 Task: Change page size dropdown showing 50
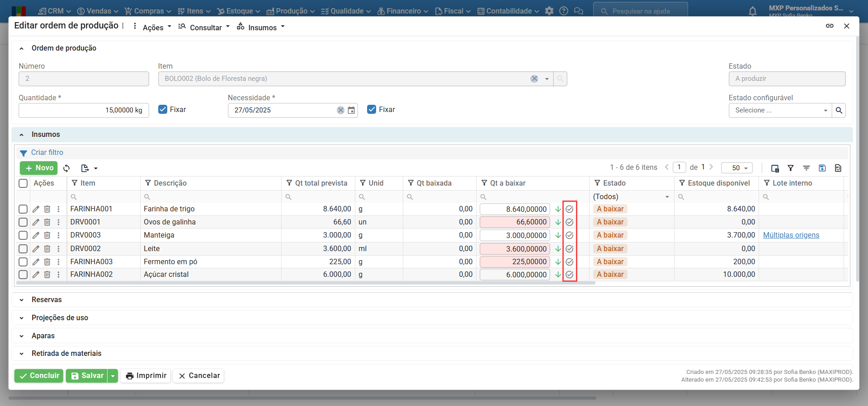pos(737,168)
